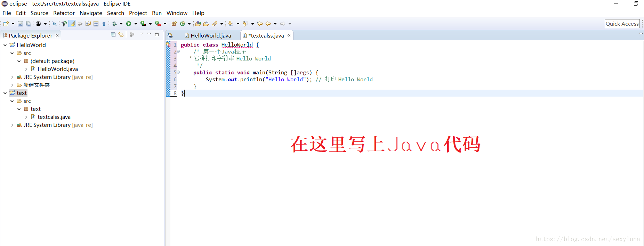Select (default package) in the tree

click(x=53, y=61)
